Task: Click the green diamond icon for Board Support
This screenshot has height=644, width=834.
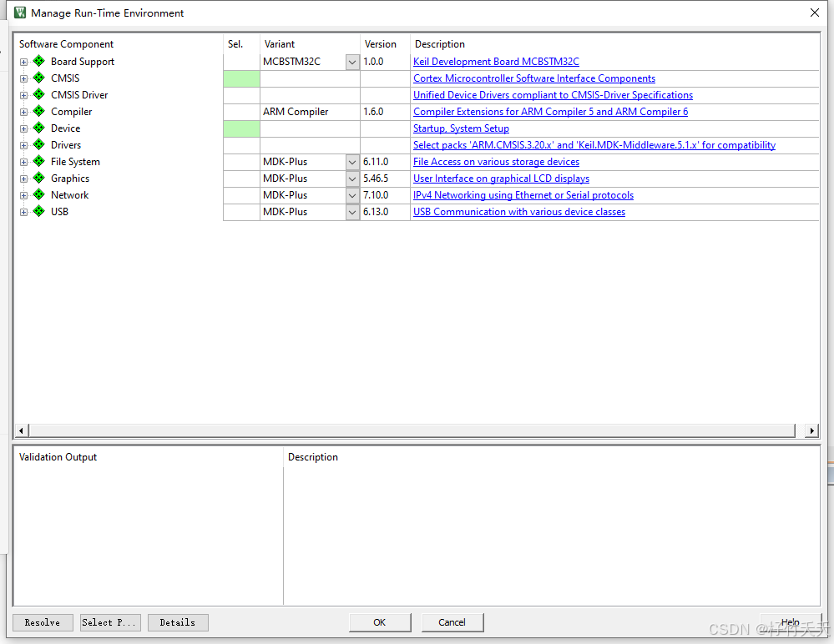Action: pyautogui.click(x=39, y=61)
